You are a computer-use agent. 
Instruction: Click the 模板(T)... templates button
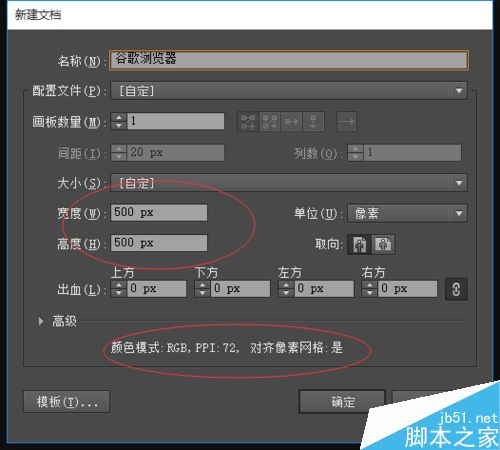click(67, 402)
